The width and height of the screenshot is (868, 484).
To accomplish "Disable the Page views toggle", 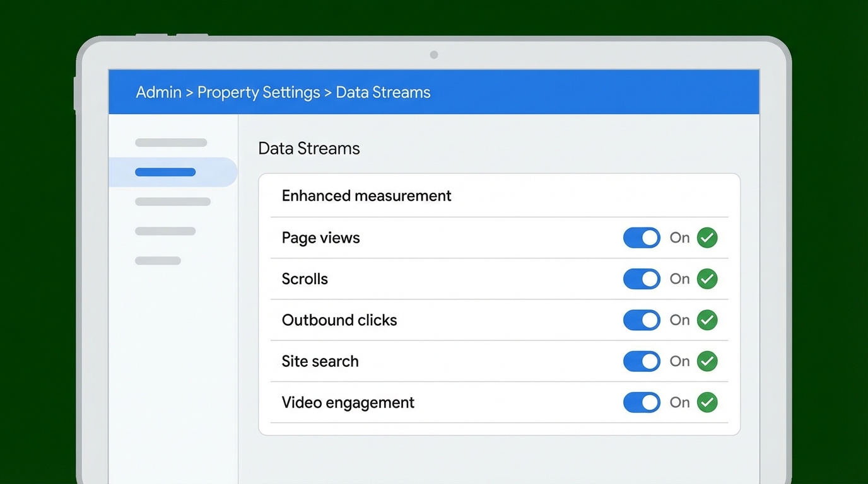I will pyautogui.click(x=642, y=238).
